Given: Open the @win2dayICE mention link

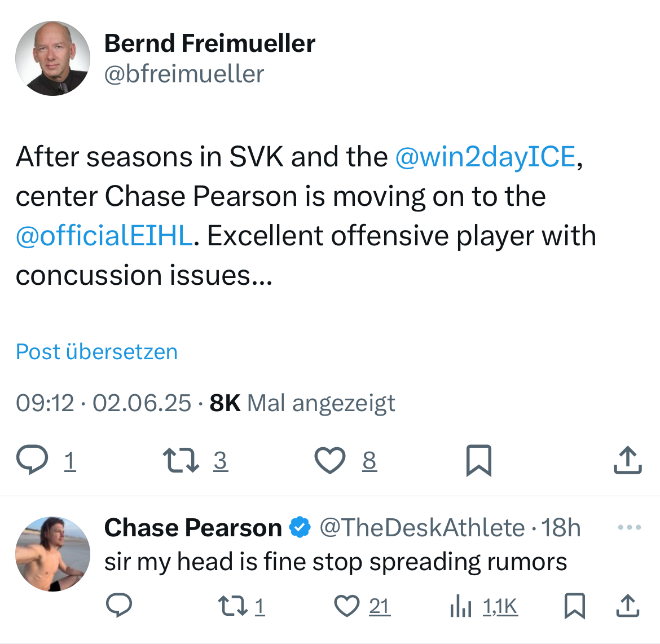Looking at the screenshot, I should click(x=485, y=157).
